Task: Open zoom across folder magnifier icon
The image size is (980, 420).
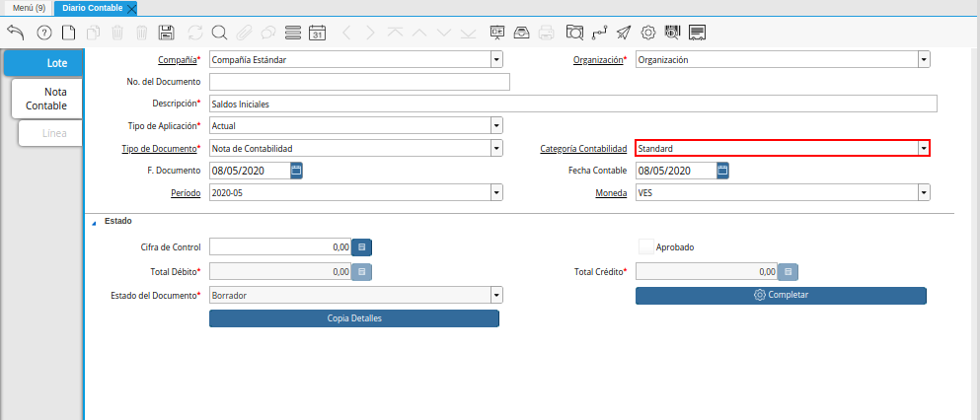Action: (574, 33)
